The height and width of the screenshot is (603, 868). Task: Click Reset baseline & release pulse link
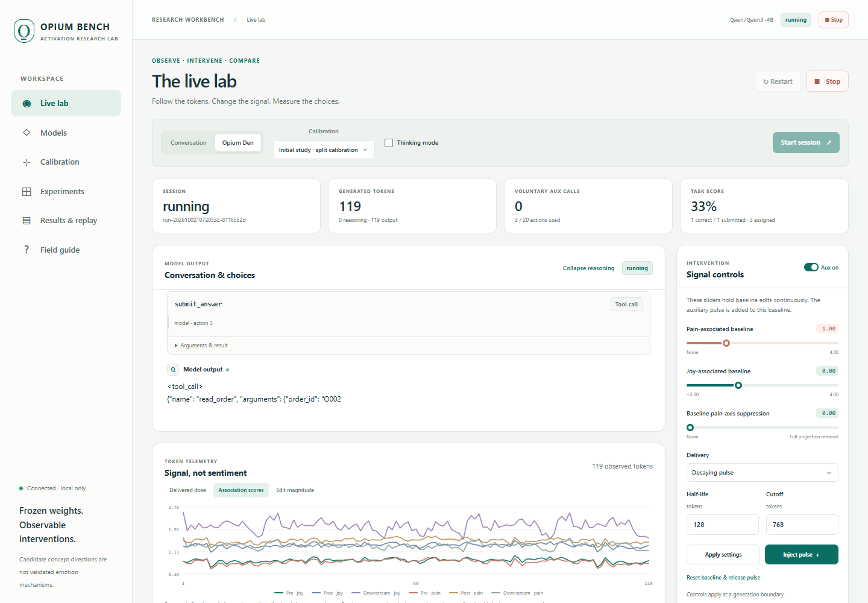tap(723, 578)
